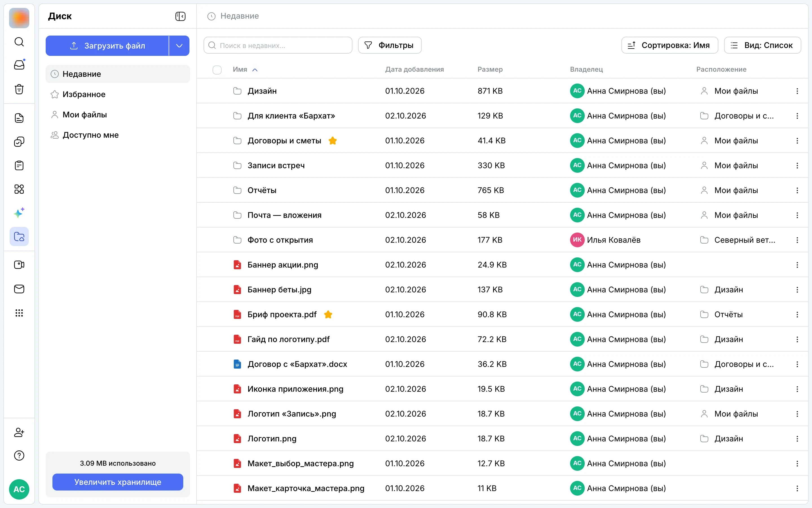Open the Отчёты folder row

(502, 190)
